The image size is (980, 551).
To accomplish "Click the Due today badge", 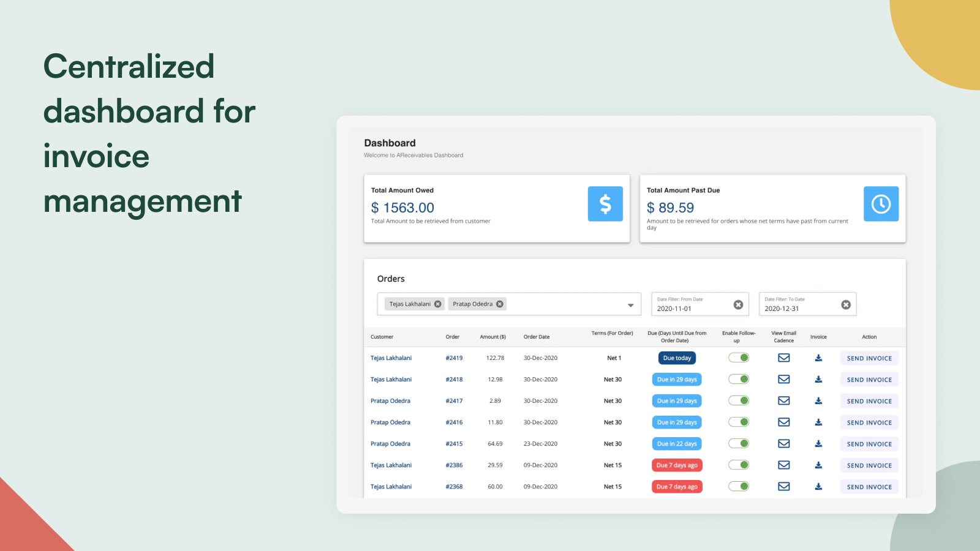I will 677,358.
